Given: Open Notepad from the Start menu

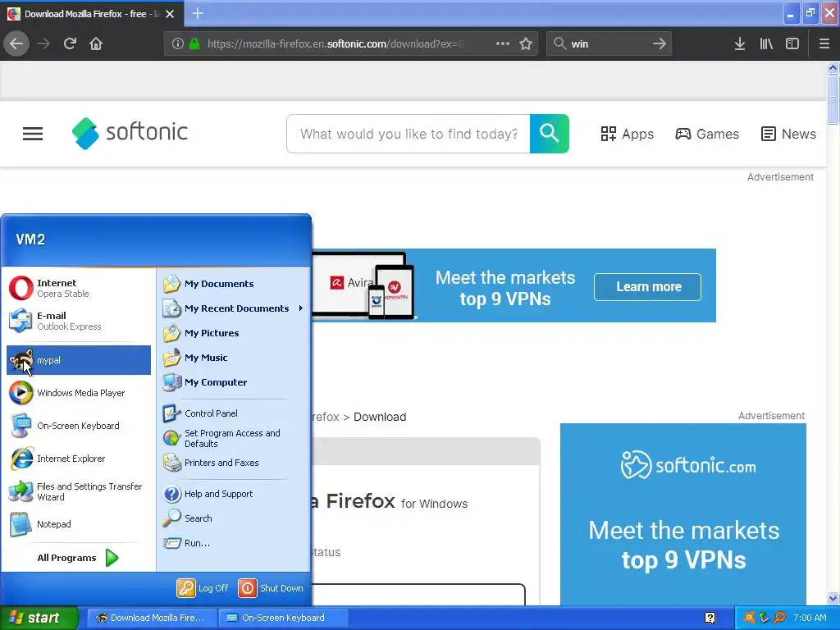Looking at the screenshot, I should tap(78, 524).
